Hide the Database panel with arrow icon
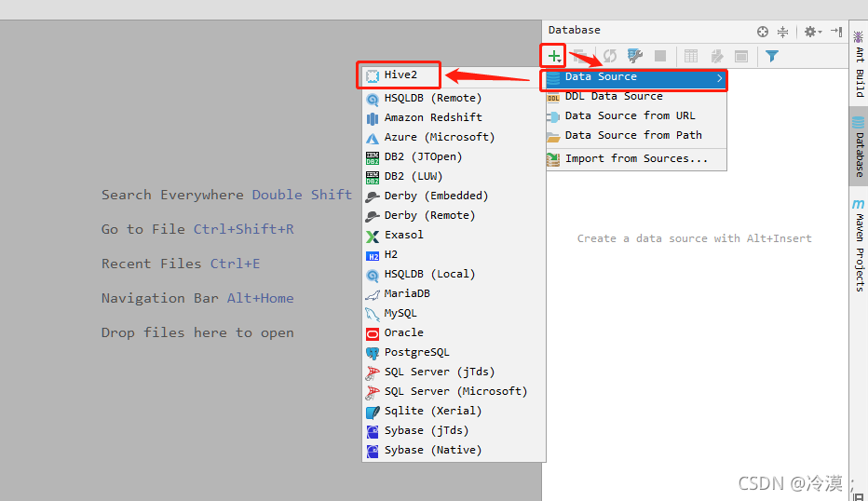This screenshot has height=501, width=868. pos(836,32)
